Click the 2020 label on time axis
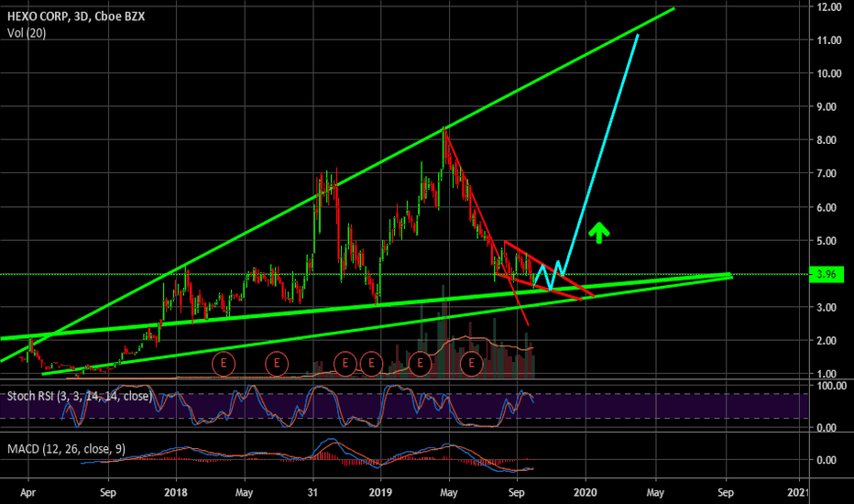 pyautogui.click(x=586, y=493)
